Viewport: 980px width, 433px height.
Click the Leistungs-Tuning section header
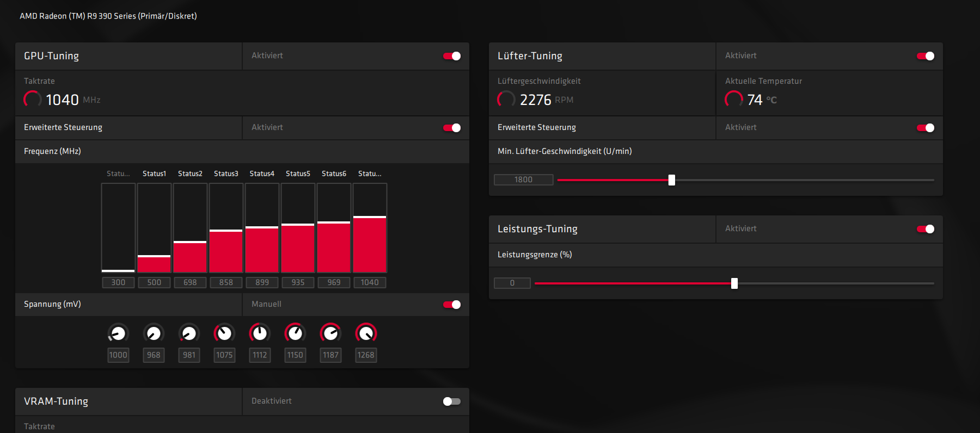pos(538,229)
